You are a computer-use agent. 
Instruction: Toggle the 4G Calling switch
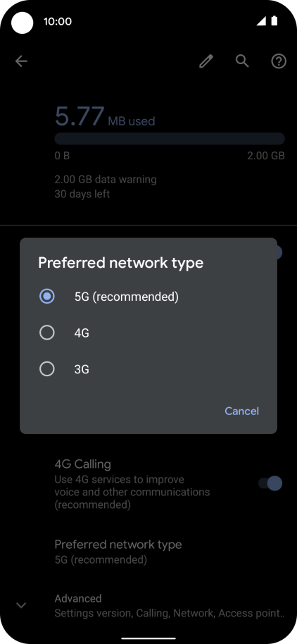[x=270, y=483]
